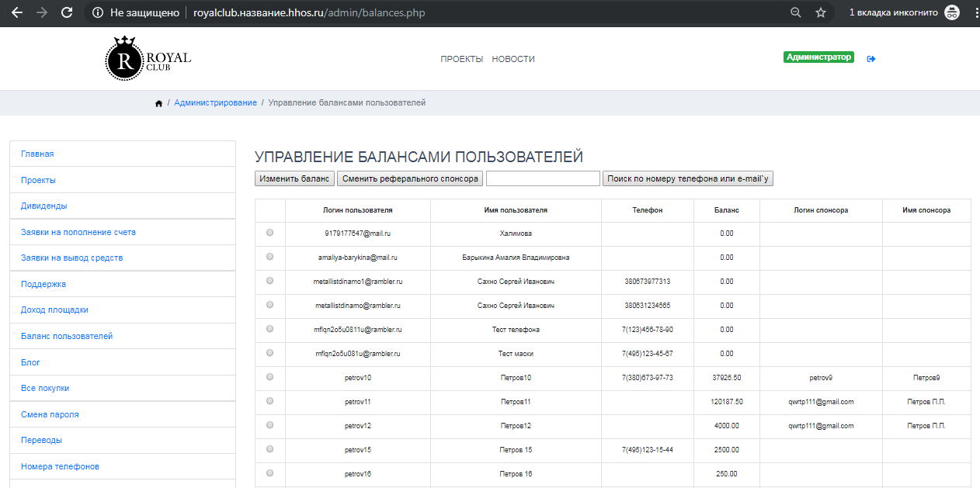
Task: Click the address bar zoom magnifier icon
Action: pyautogui.click(x=795, y=13)
